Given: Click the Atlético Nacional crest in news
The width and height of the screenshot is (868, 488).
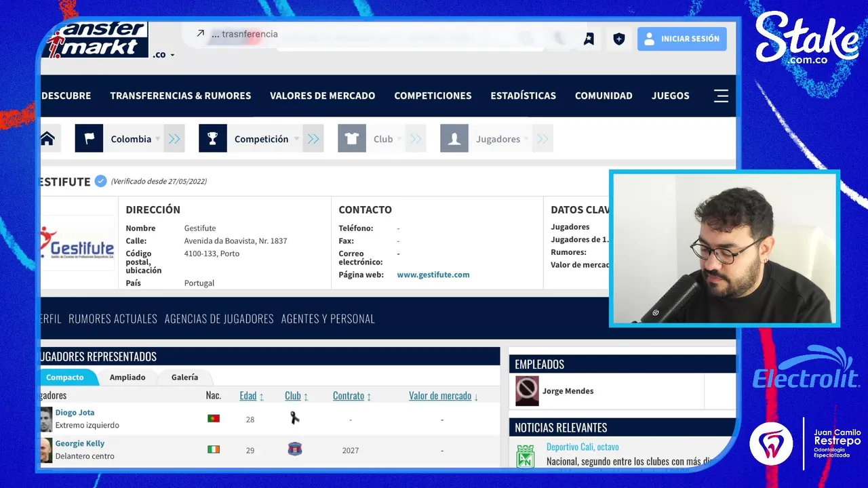Looking at the screenshot, I should point(526,456).
